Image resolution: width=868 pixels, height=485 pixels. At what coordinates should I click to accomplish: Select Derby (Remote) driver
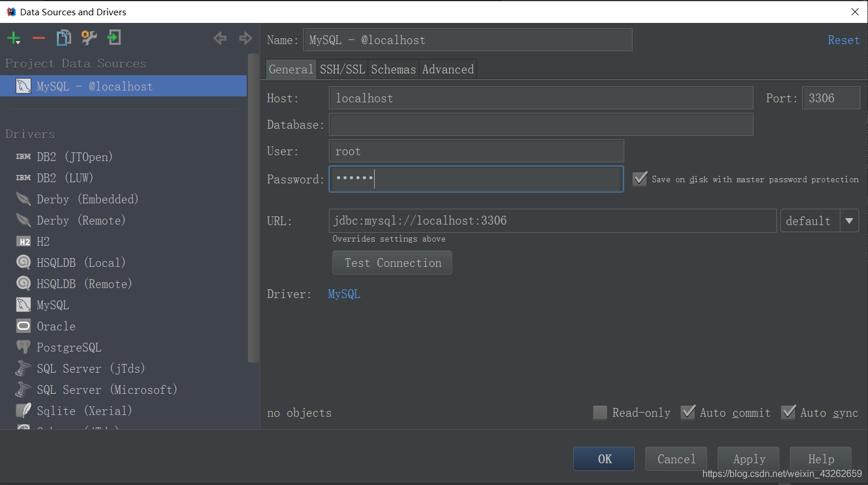[81, 220]
